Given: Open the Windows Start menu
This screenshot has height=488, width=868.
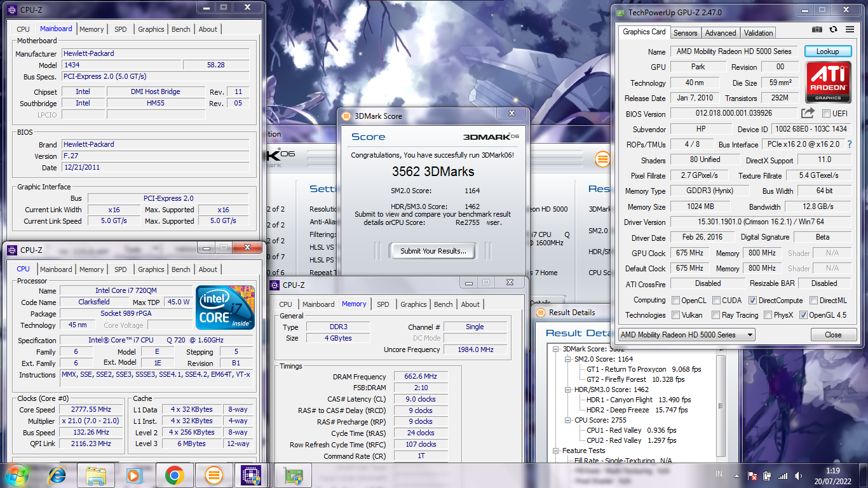Looking at the screenshot, I should click(x=16, y=475).
